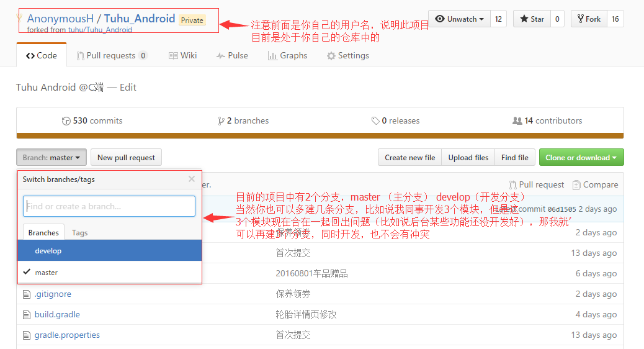Click the watchers count 12

click(x=498, y=19)
